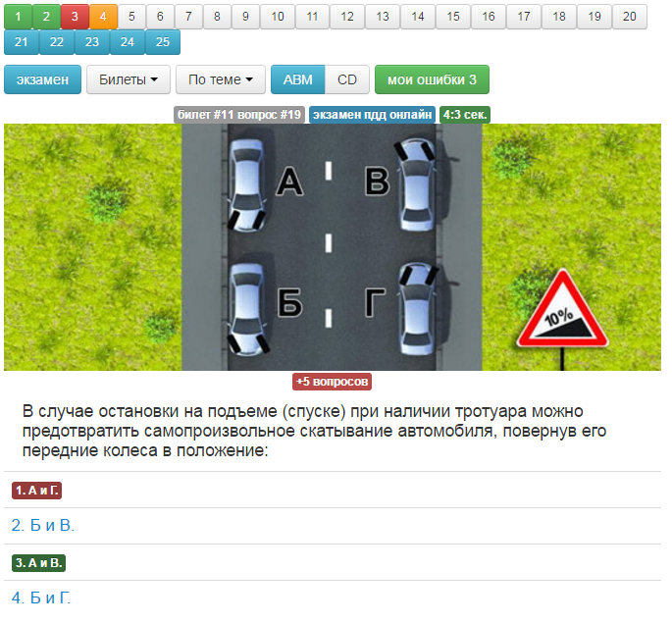This screenshot has width=672, height=623.
Task: Go to question number 6
Action: pyautogui.click(x=160, y=17)
